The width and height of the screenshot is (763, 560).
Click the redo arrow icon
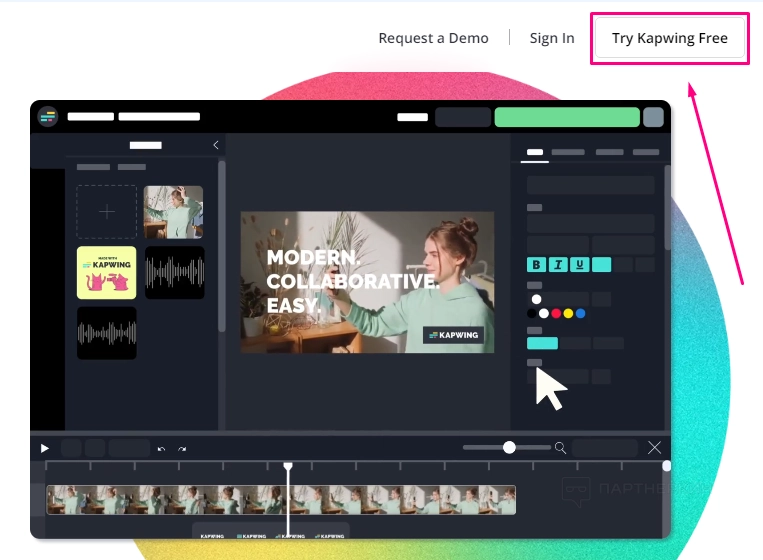tap(182, 449)
